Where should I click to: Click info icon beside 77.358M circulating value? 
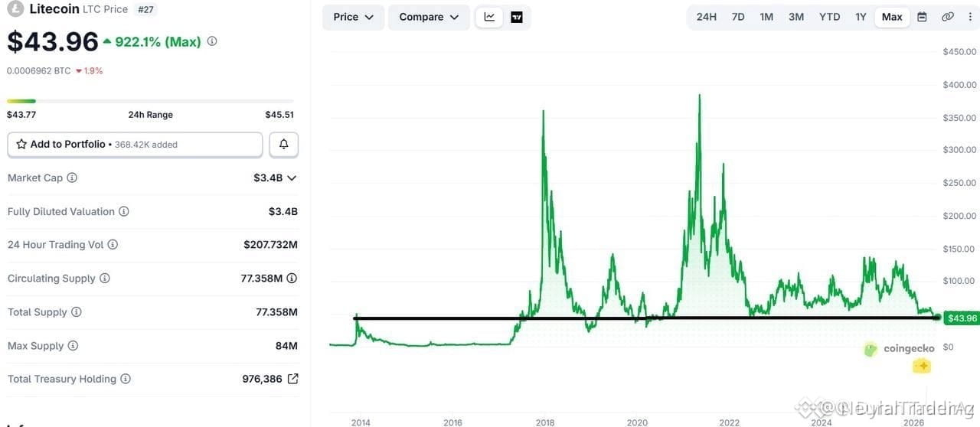click(292, 279)
